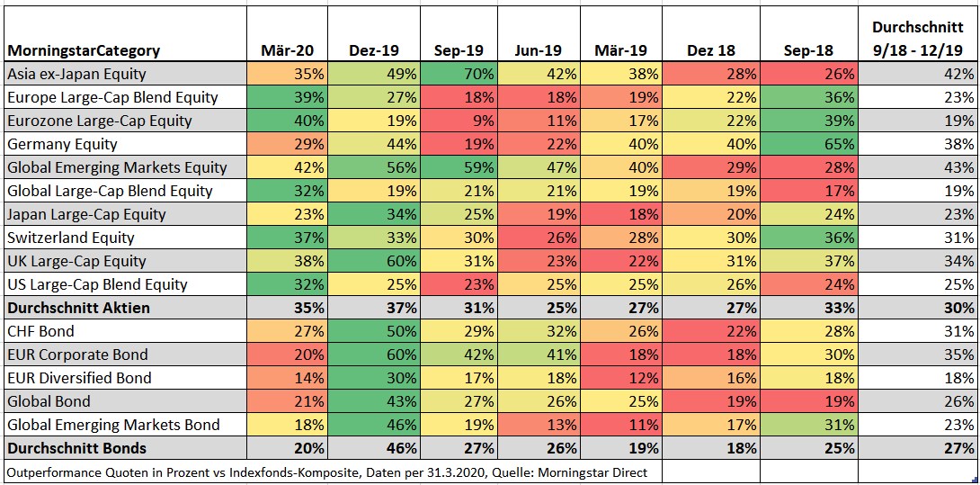The image size is (980, 485).
Task: Click the Dez-19 column header
Action: (374, 50)
